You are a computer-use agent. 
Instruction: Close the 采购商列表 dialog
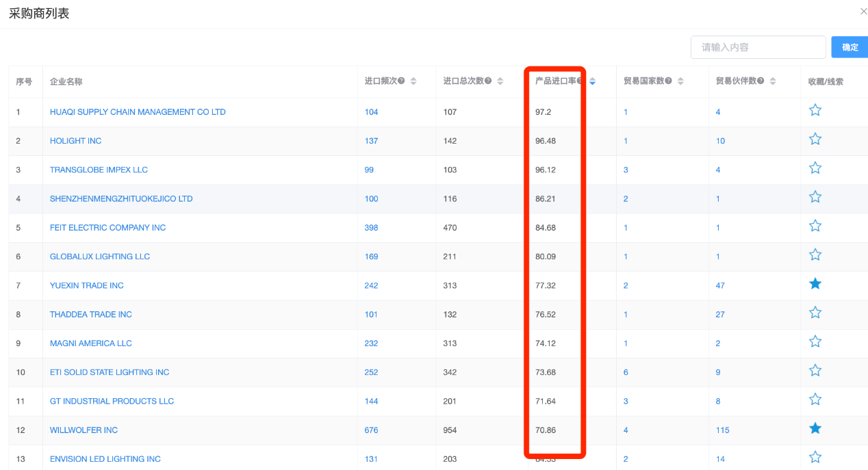pos(863,12)
